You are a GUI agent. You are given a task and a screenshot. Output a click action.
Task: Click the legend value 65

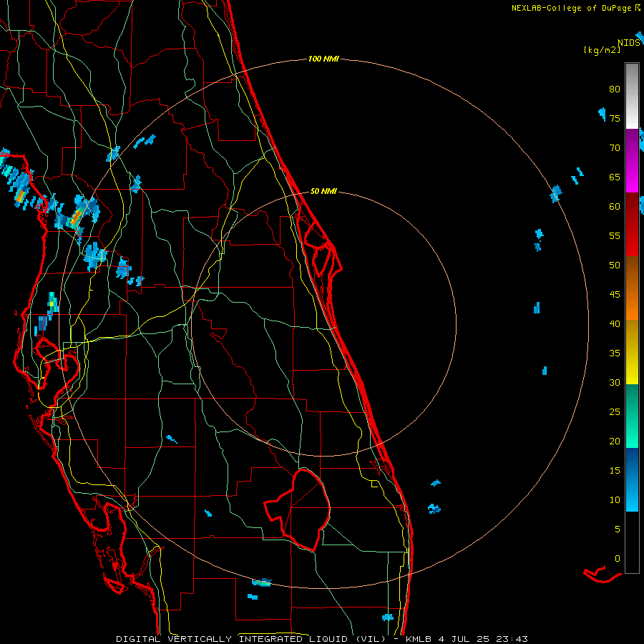(615, 177)
